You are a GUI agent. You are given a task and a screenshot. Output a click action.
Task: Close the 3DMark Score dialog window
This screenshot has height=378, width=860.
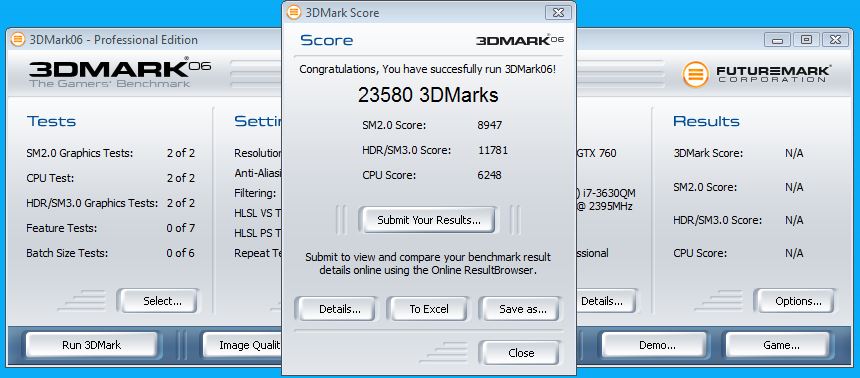point(558,12)
